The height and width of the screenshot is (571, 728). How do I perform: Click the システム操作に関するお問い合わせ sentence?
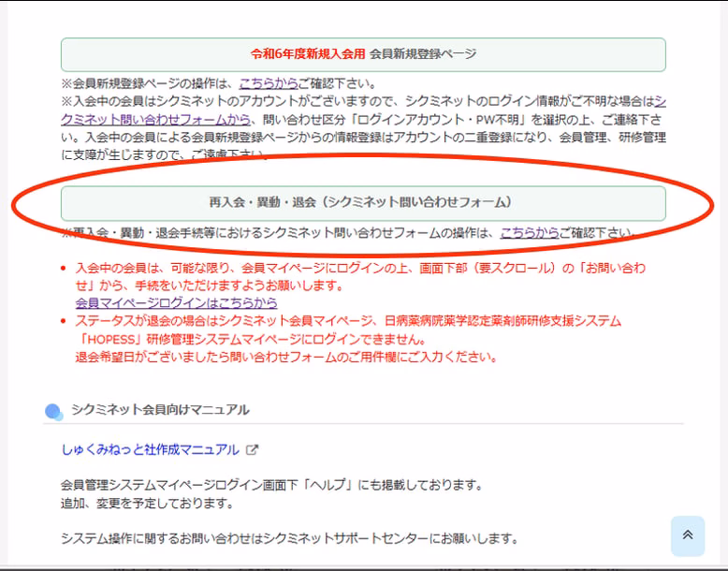[x=288, y=538]
